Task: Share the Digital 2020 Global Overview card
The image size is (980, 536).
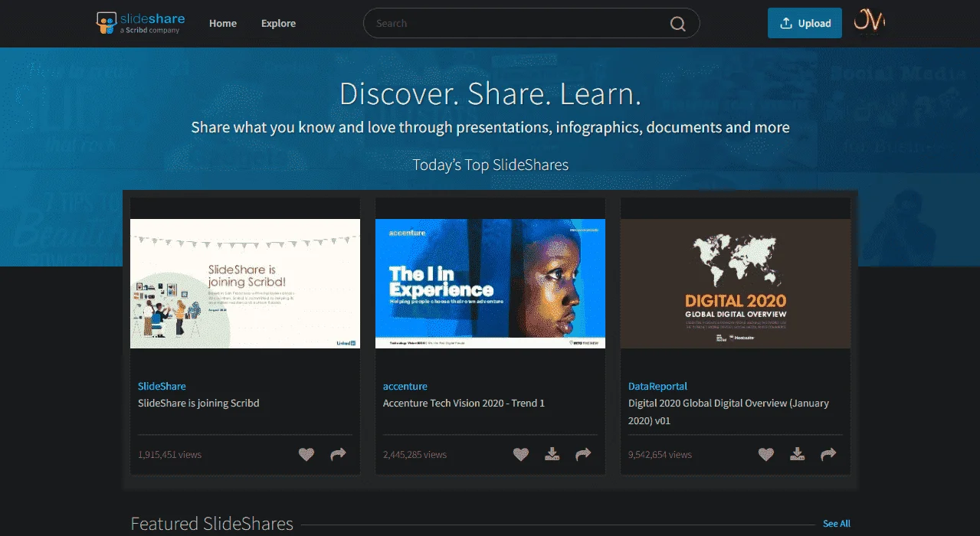Action: pos(828,454)
